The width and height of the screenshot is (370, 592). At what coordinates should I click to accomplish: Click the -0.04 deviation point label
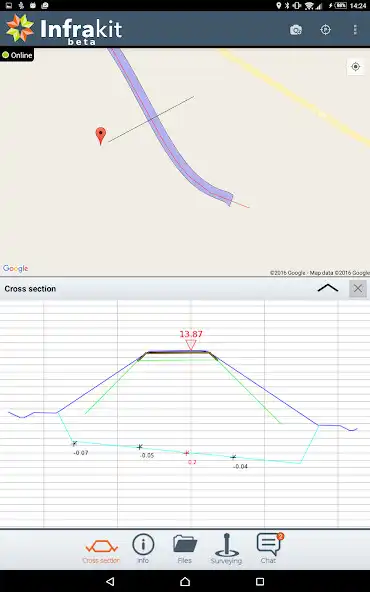(x=240, y=467)
